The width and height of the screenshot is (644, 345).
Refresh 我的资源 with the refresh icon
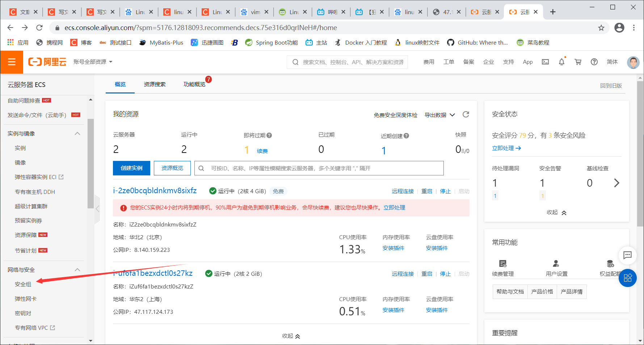coord(466,115)
